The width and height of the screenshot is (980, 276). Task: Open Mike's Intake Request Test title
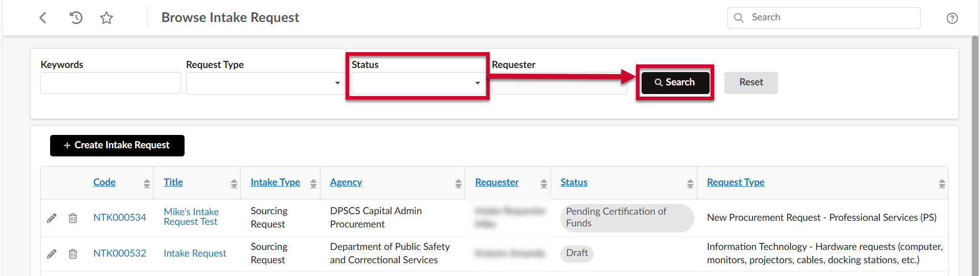191,217
